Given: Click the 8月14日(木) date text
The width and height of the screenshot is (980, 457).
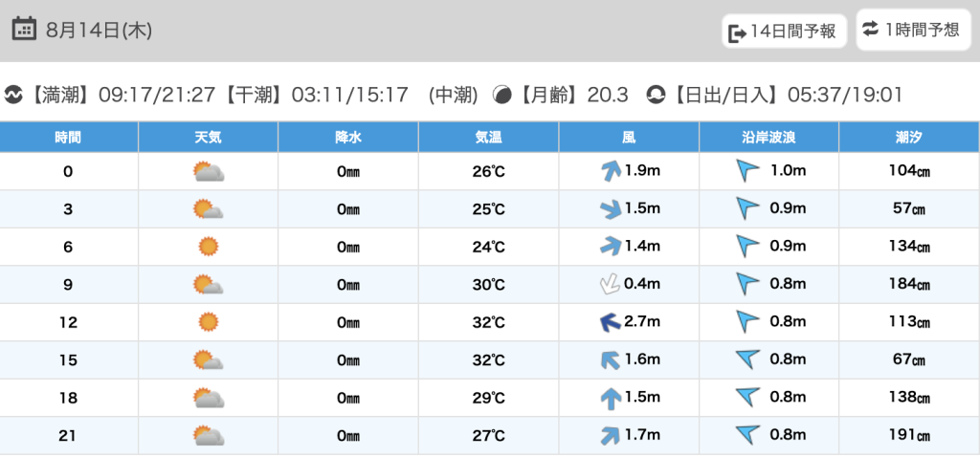Looking at the screenshot, I should point(99,30).
